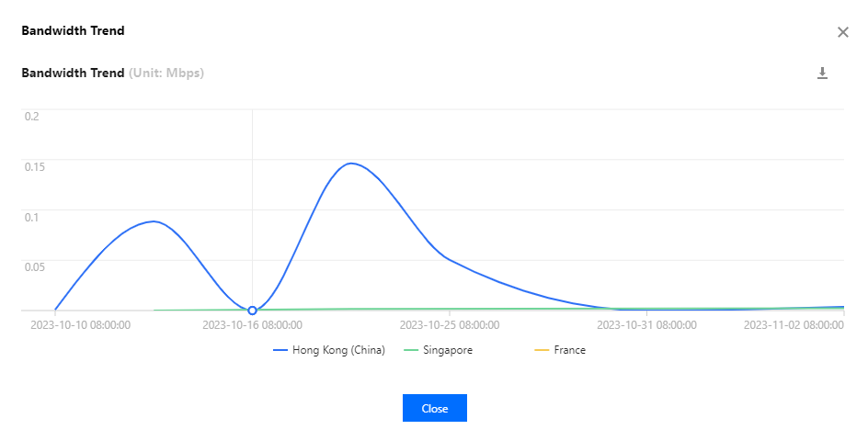
Task: Close the Bandwidth Trend dialog via X
Action: point(842,32)
